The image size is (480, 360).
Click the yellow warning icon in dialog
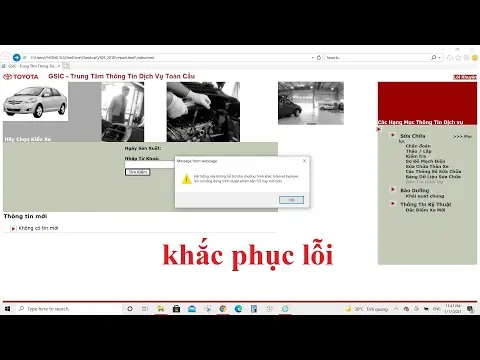187,179
